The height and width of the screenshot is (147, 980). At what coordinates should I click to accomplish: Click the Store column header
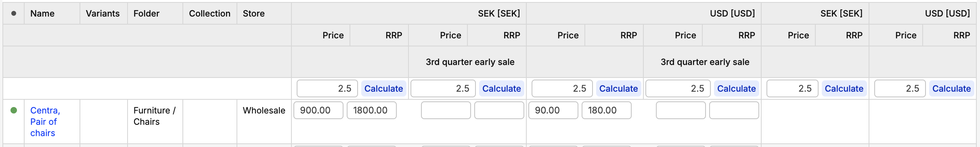click(253, 13)
